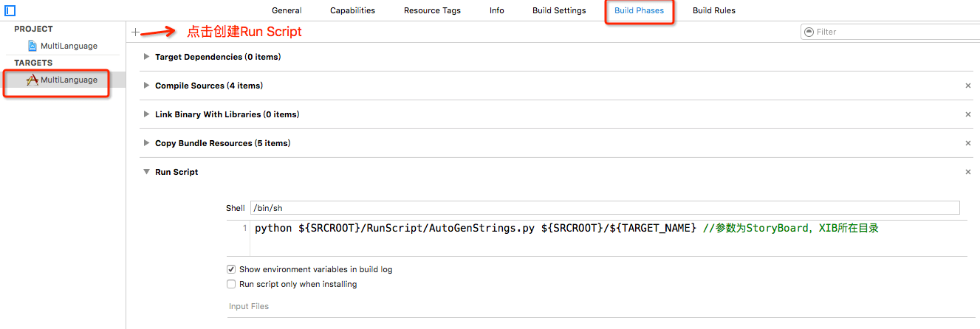Click the filter icon in search field
This screenshot has height=329, width=980.
click(809, 32)
